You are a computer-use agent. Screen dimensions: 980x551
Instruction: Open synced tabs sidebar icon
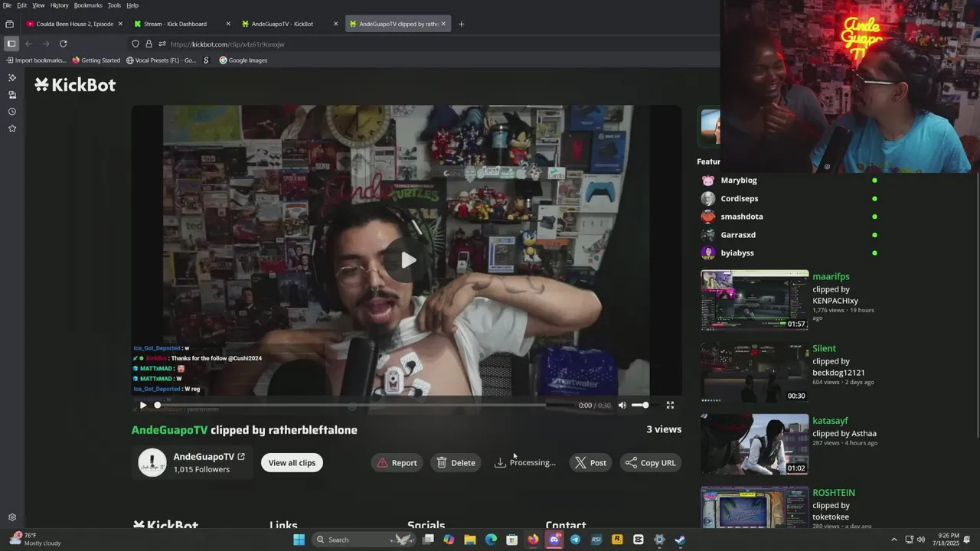point(12,95)
